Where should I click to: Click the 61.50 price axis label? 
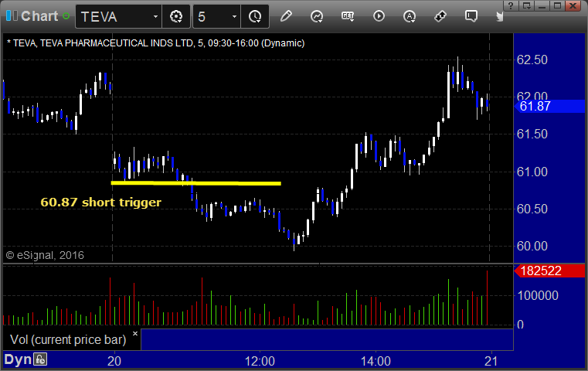tap(532, 134)
